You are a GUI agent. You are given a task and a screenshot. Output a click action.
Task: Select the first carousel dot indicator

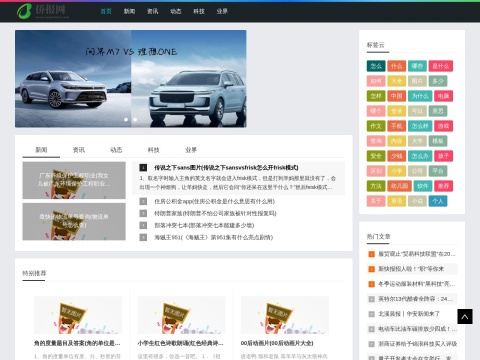[x=126, y=119]
